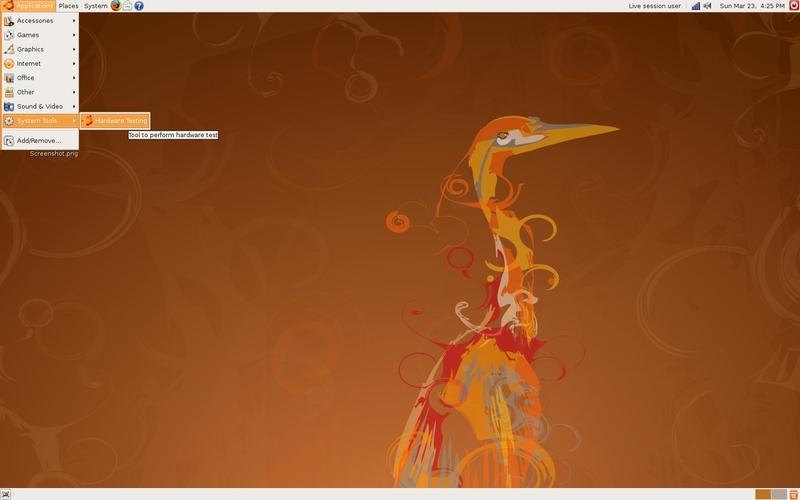Viewport: 800px width, 500px height.
Task: Switch to the first orange workspace
Action: 763,494
